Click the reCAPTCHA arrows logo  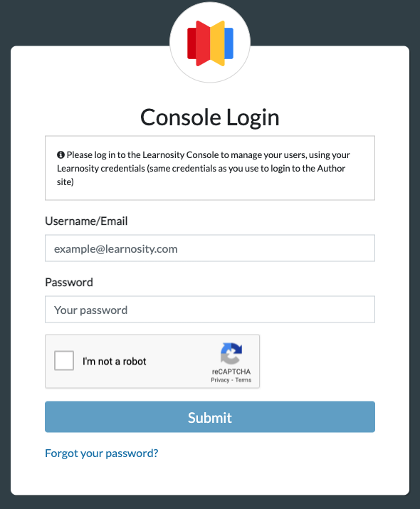pyautogui.click(x=231, y=353)
